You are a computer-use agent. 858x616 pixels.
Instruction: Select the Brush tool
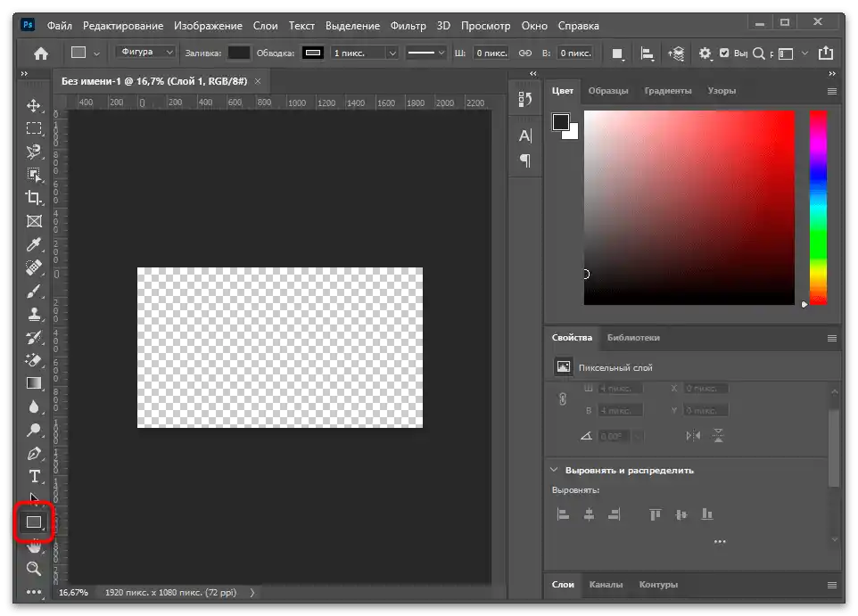(34, 291)
